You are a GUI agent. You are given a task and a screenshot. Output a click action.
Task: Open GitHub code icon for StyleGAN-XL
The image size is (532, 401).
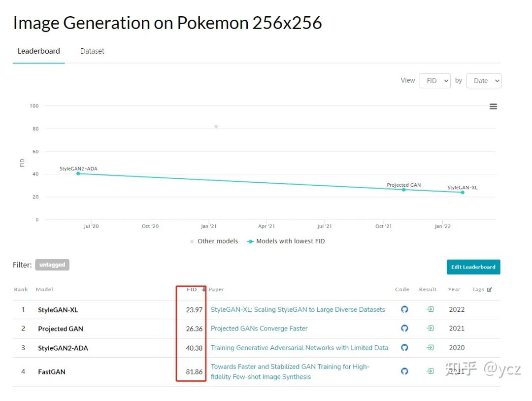[404, 309]
